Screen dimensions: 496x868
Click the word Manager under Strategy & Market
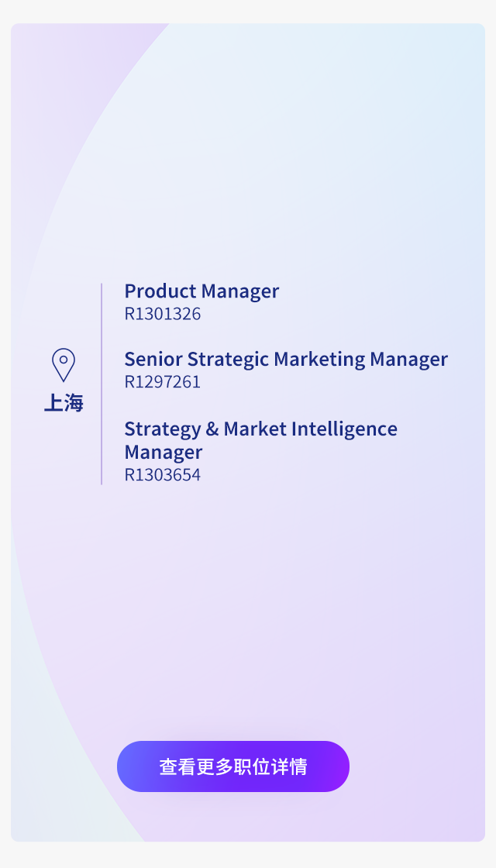pyautogui.click(x=164, y=453)
